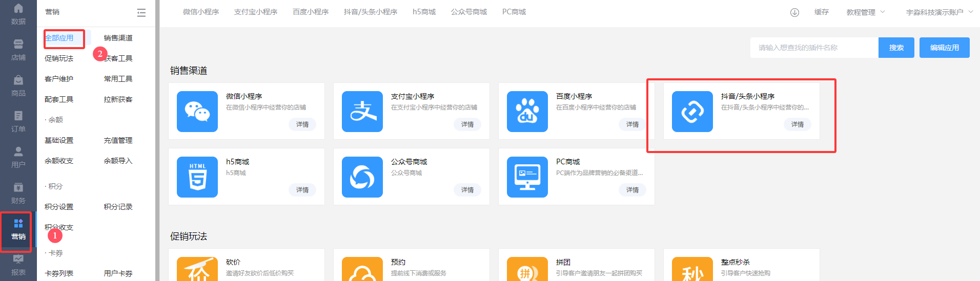Open the 预约 promotion icon
980x281 pixels.
tap(362, 269)
